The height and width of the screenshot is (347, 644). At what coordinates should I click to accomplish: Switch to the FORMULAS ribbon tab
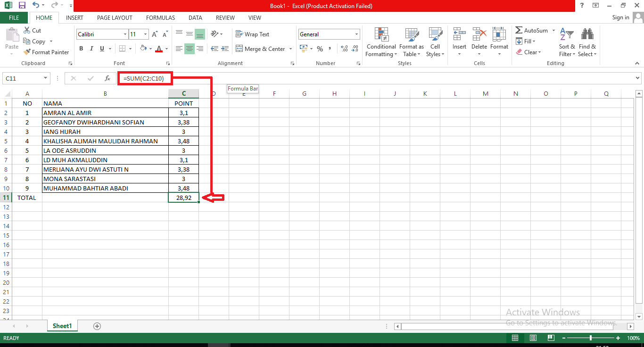pos(160,17)
